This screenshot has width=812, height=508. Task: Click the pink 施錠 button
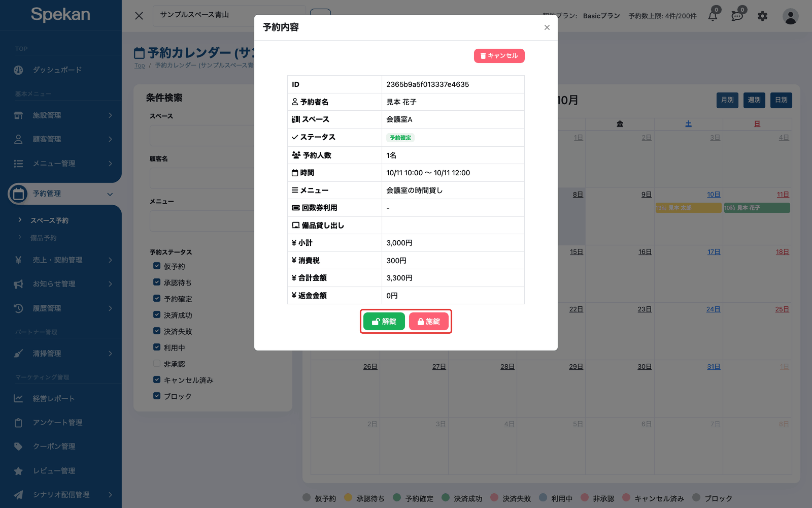pos(429,322)
